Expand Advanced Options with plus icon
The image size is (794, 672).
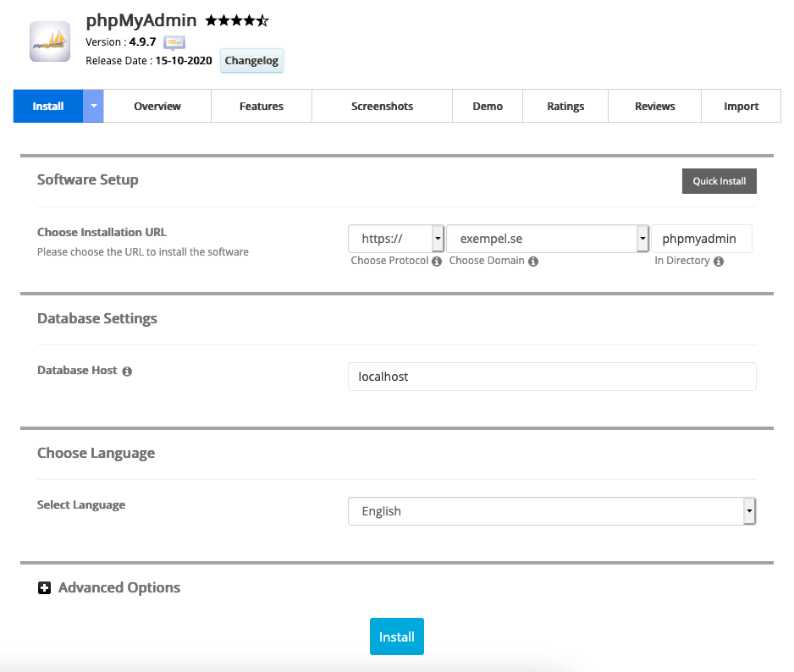45,588
